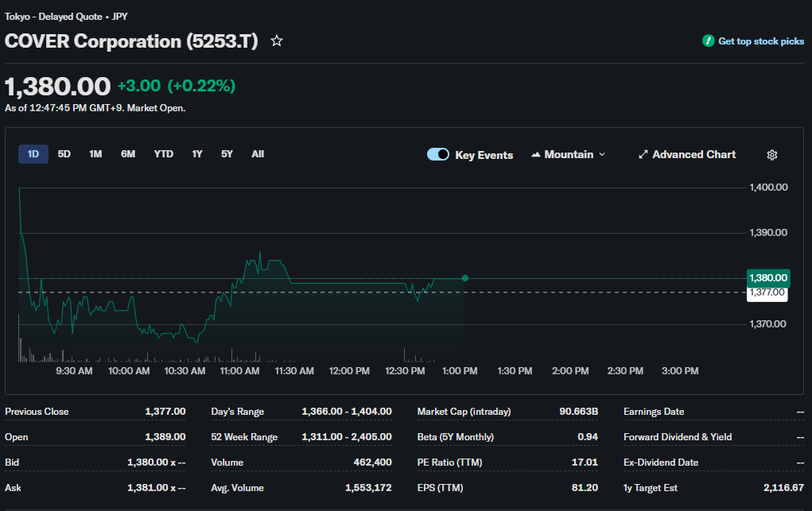
Task: Select the 1Y time range
Action: pyautogui.click(x=197, y=153)
